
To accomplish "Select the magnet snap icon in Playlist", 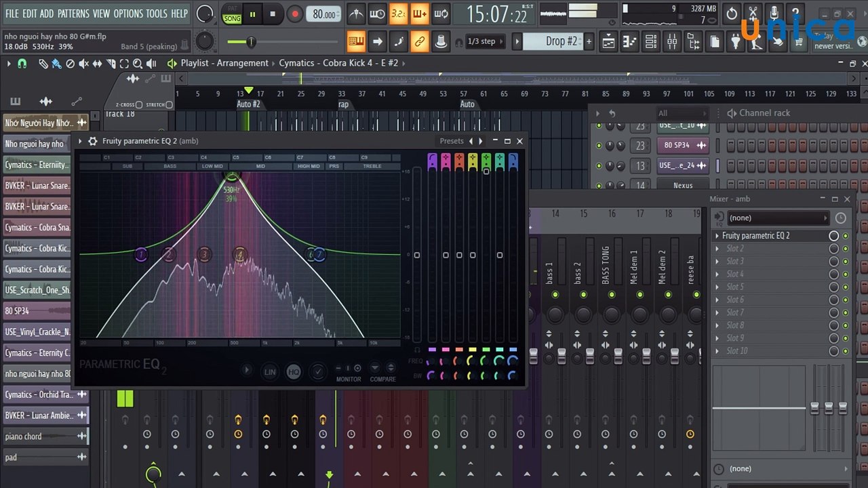I will click(x=22, y=63).
